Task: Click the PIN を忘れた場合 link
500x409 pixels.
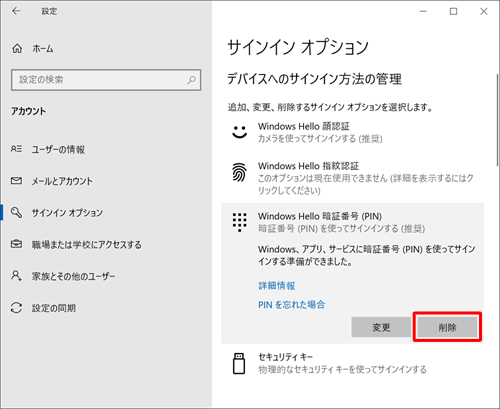Action: tap(292, 304)
